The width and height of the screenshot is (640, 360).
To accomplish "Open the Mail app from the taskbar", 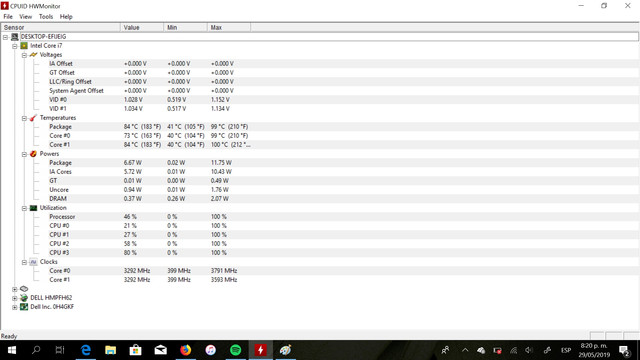I will [160, 350].
